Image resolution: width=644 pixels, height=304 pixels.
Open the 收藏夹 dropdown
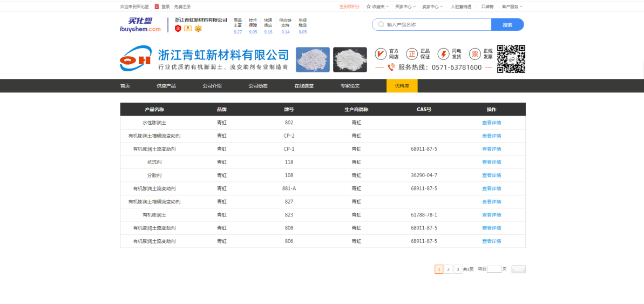click(x=377, y=6)
